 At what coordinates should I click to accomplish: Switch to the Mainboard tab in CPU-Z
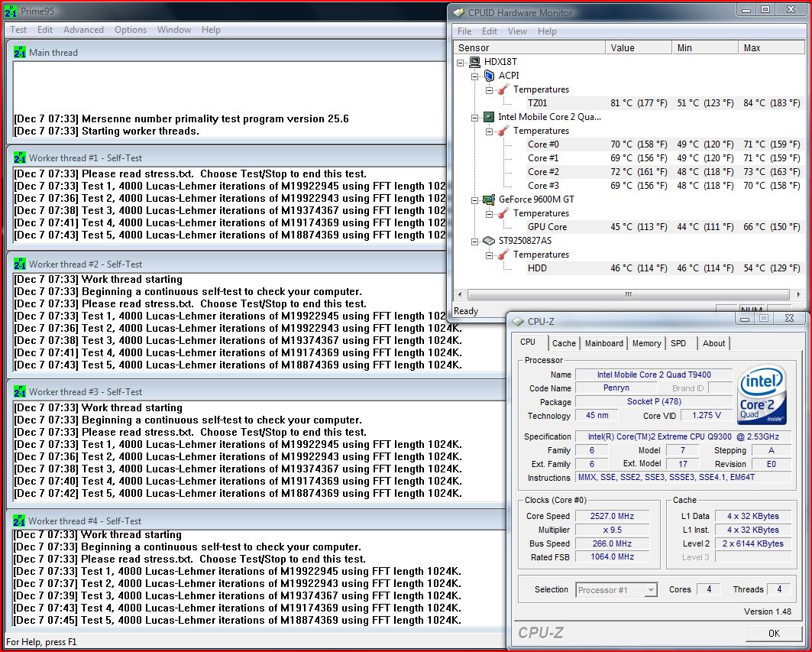[603, 343]
